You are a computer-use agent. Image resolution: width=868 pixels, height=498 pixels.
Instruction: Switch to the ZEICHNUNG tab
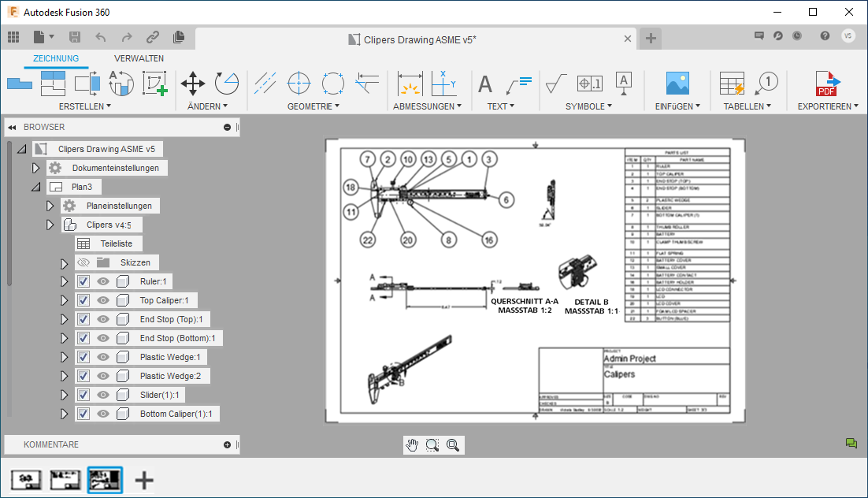[x=56, y=58]
